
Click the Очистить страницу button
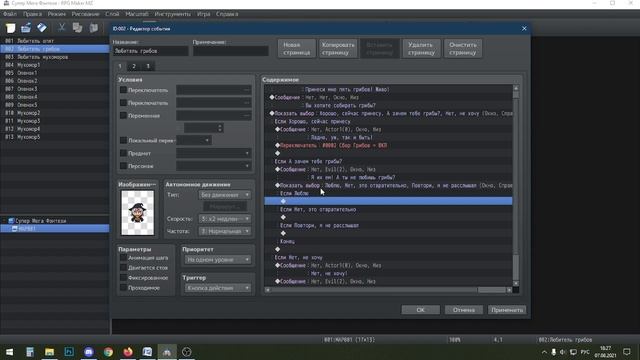463,49
